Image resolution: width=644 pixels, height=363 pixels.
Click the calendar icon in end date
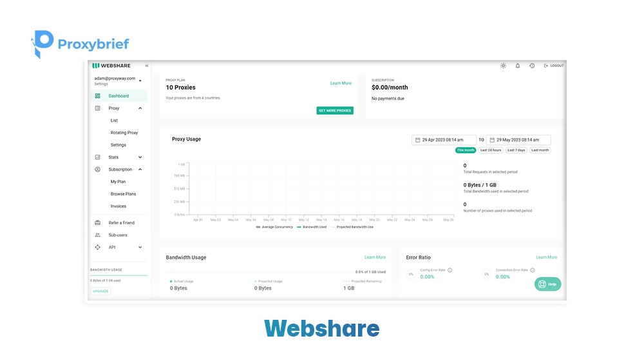492,140
